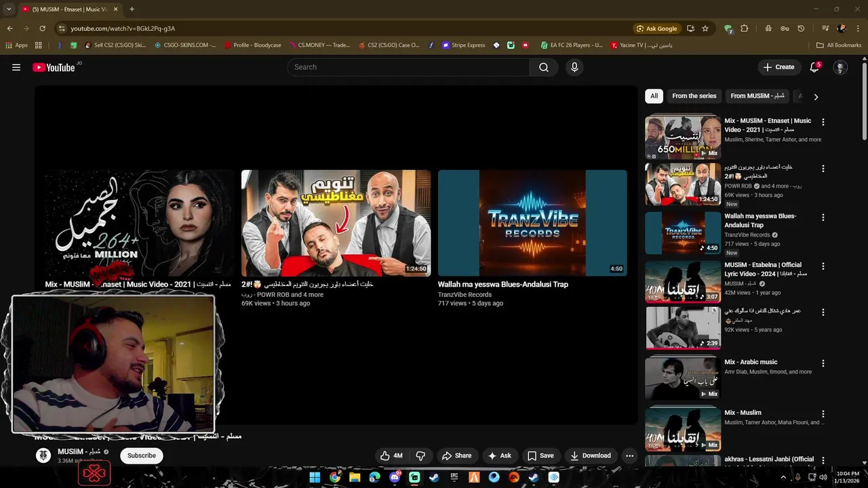Screen dimensions: 868x488
Task: Open more options for Mix - Arabic music
Action: point(823,363)
